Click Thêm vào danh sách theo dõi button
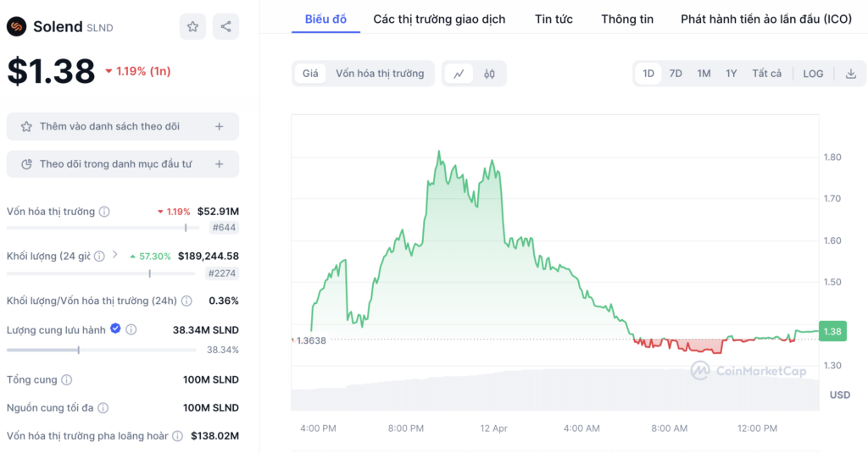Viewport: 868px width, 453px height. pyautogui.click(x=123, y=127)
